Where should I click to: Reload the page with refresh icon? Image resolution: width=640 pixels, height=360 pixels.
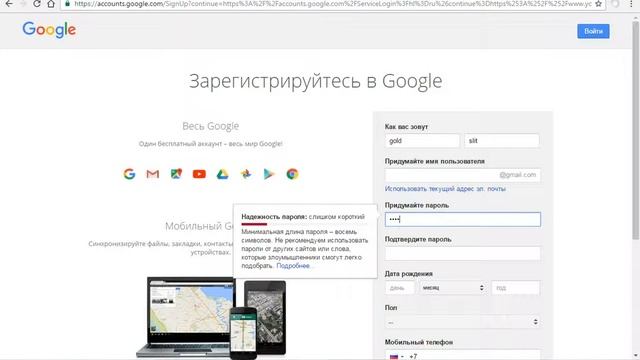37,4
